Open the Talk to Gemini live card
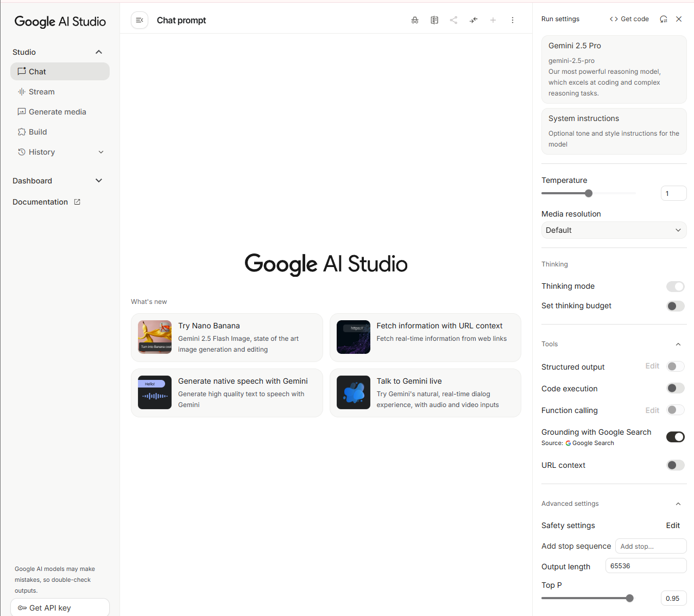 coord(425,393)
